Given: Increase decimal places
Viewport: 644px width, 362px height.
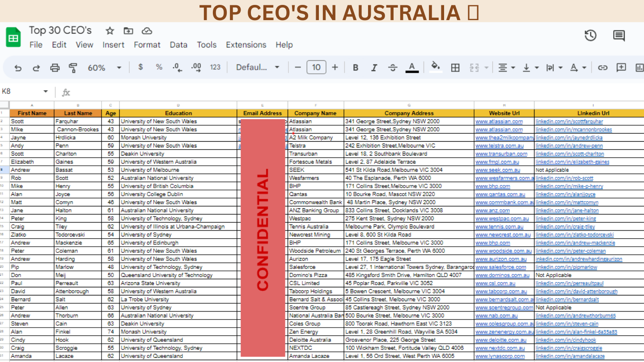Looking at the screenshot, I should 196,67.
